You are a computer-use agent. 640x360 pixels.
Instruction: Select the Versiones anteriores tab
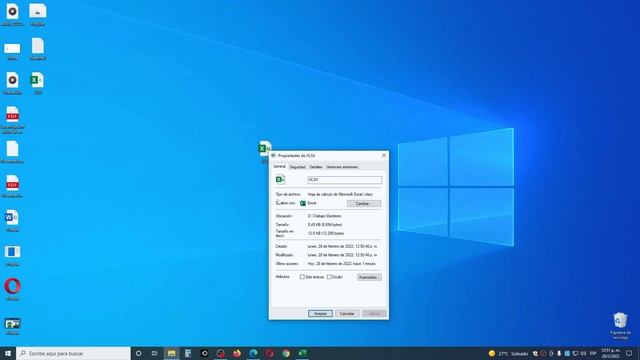click(342, 167)
